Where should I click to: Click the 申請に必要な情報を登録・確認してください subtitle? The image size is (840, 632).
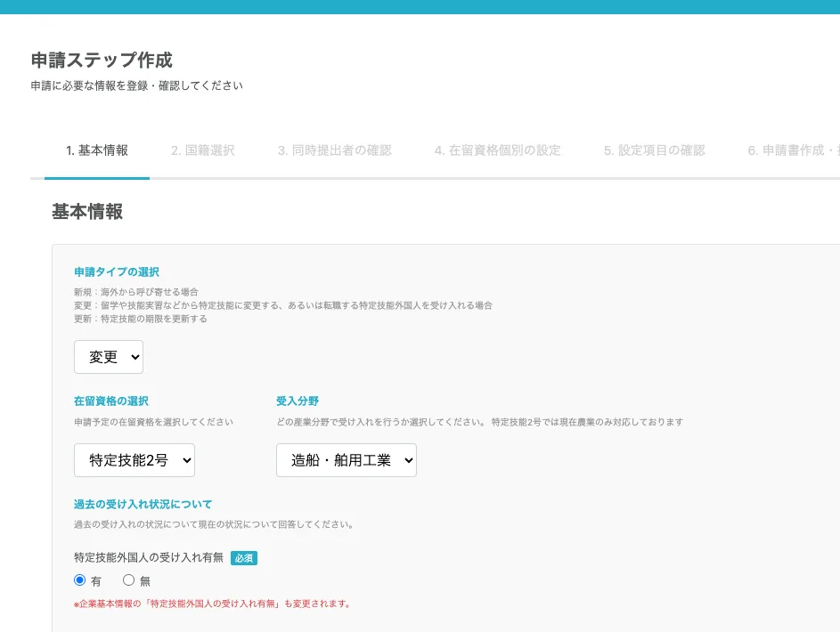tap(136, 85)
